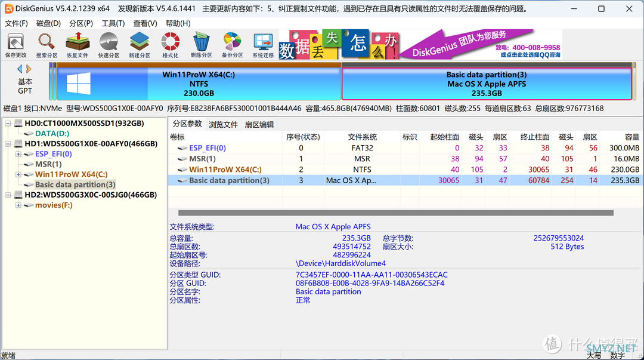Start the System Migration (系统迁移) tool

click(x=264, y=45)
